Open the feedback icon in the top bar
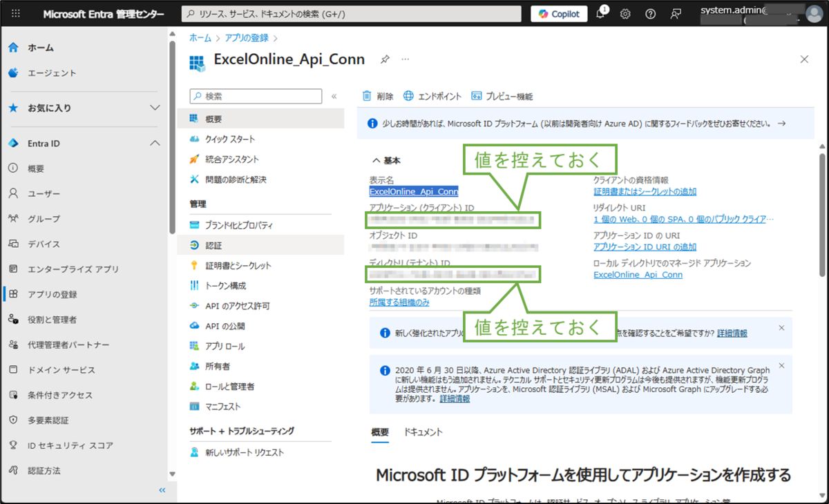829x504 pixels. 676,14
